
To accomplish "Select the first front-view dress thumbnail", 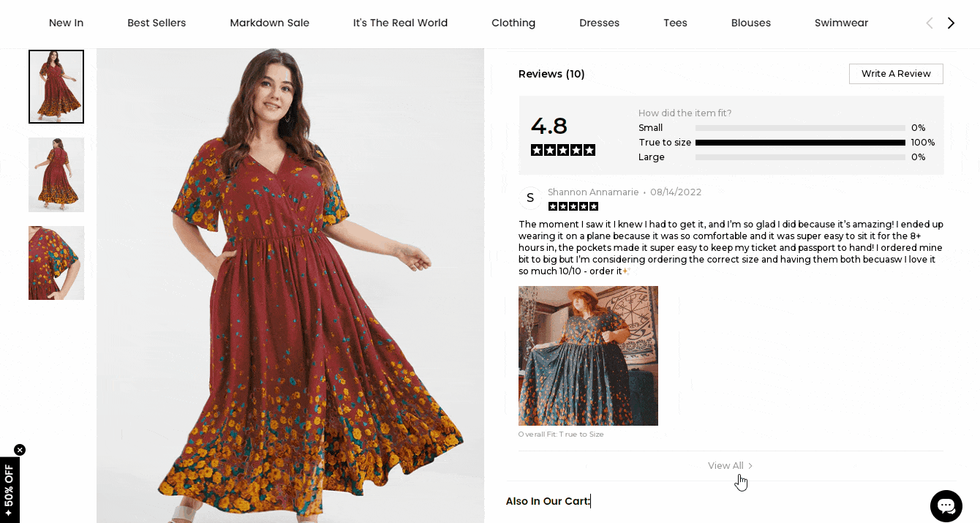I will point(56,86).
